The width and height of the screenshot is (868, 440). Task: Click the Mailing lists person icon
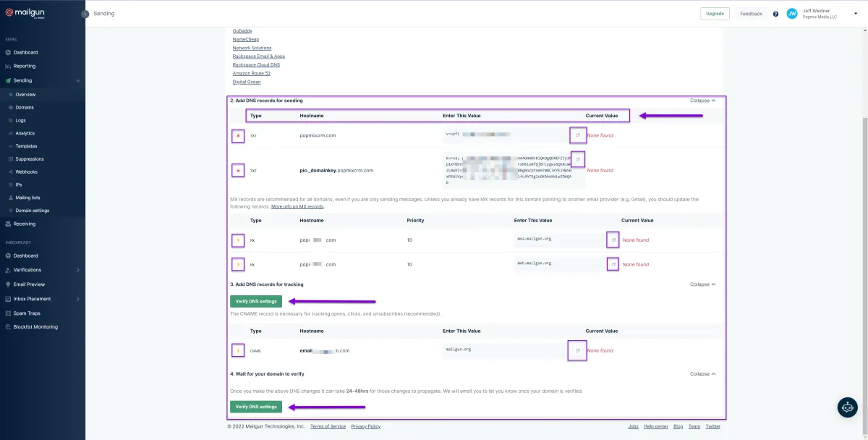click(x=10, y=198)
